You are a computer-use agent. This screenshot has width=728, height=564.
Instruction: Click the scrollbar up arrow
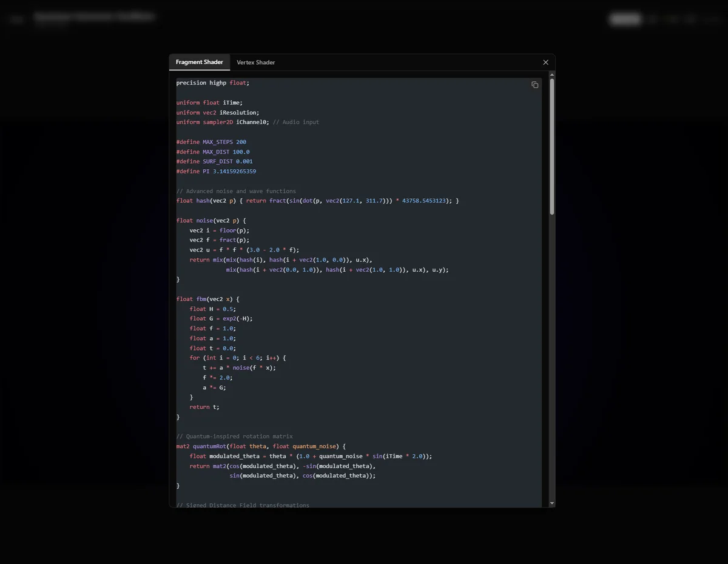551,75
